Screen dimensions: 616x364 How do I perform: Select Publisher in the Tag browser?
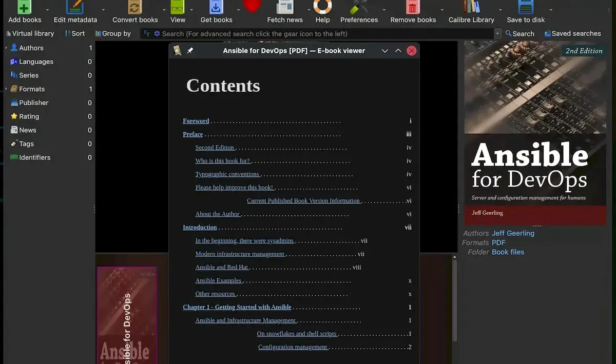33,103
